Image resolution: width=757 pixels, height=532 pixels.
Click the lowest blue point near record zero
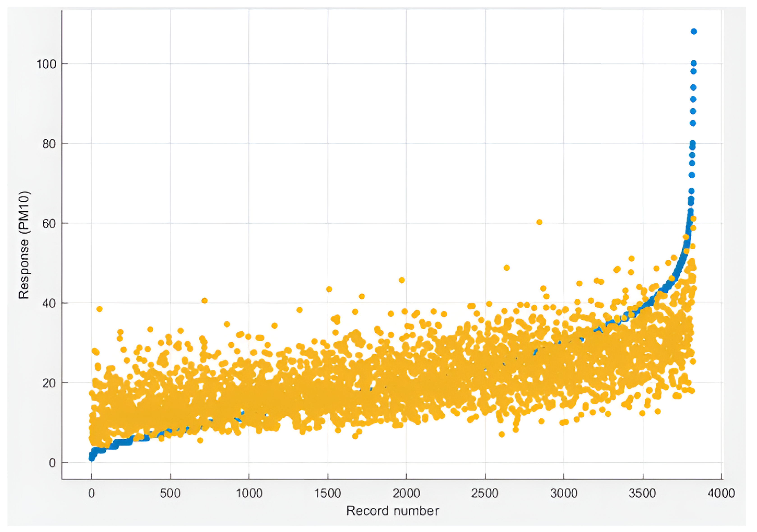click(92, 458)
